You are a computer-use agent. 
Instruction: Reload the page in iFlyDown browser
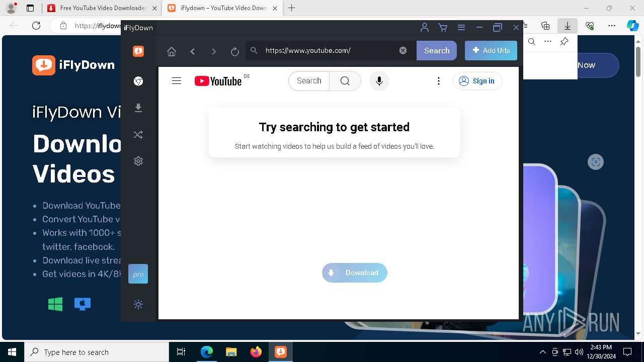tap(235, 51)
